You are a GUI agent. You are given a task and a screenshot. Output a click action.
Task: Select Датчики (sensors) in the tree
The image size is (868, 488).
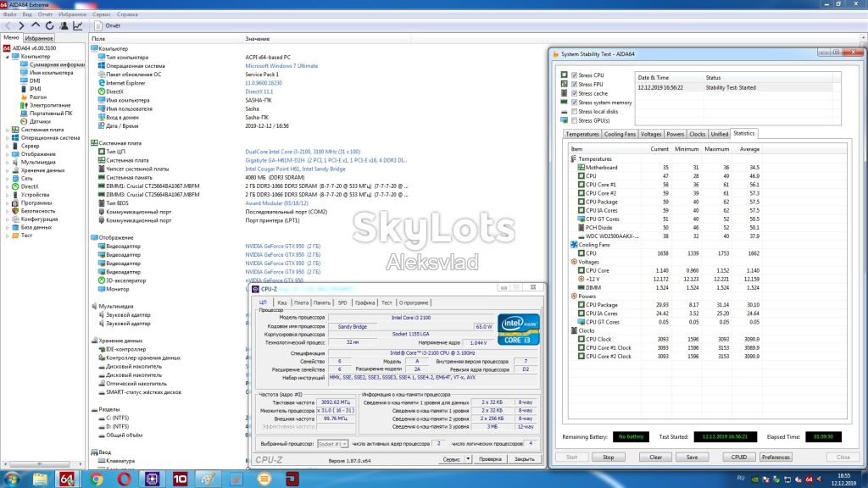point(40,121)
